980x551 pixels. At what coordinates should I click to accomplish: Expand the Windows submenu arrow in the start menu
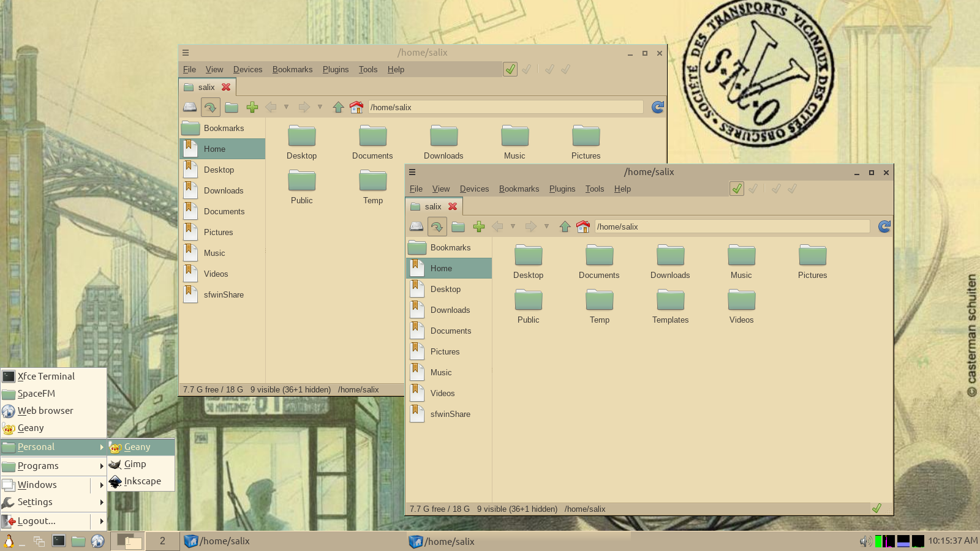pos(101,485)
